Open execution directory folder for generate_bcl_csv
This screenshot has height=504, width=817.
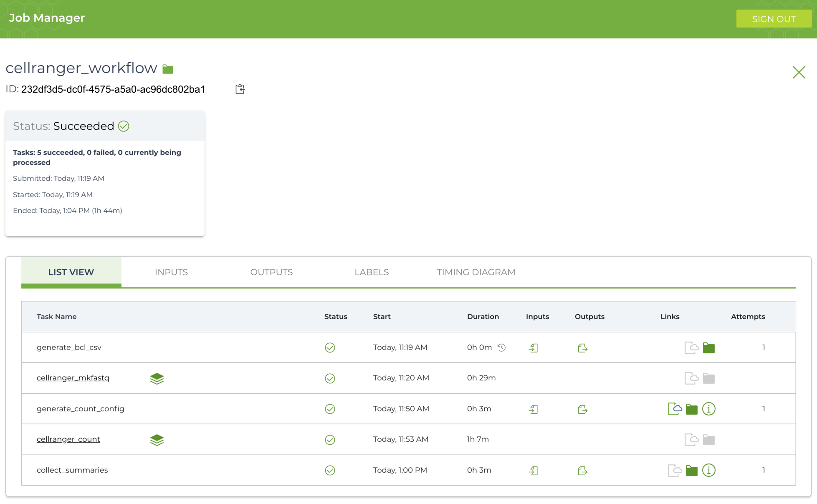click(708, 348)
